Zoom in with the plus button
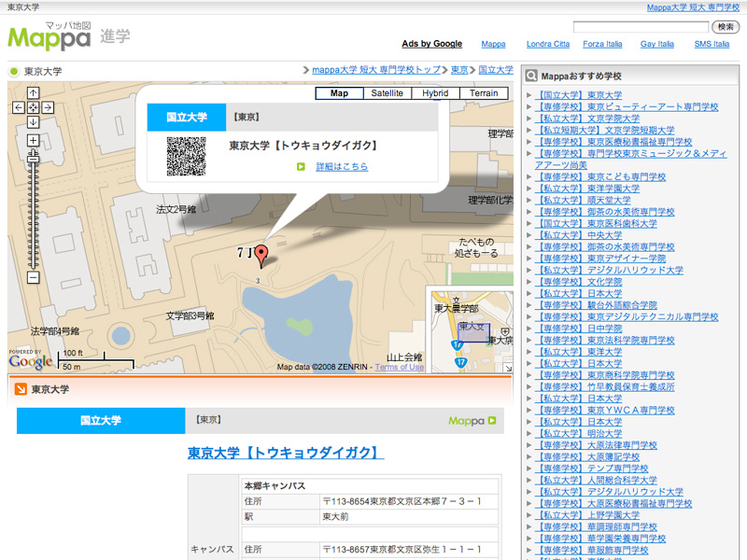The height and width of the screenshot is (560, 747). 33,140
